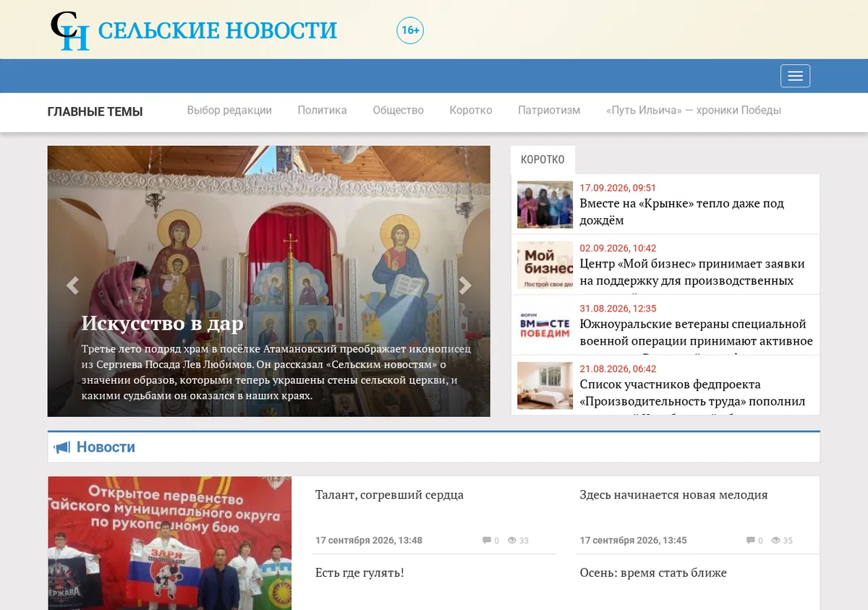Click the megaphone icon beside Новости

(62, 447)
